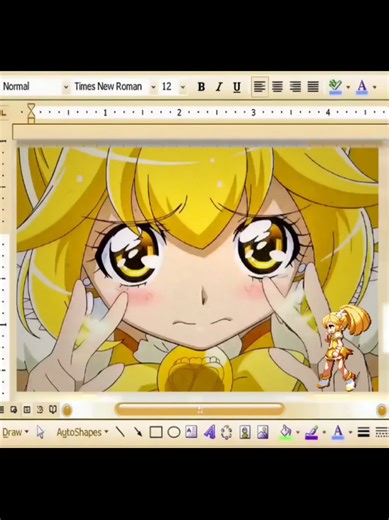Screen dimensions: 389x520
Task: Insert Diagram or Organization Chart
Action: tap(227, 432)
